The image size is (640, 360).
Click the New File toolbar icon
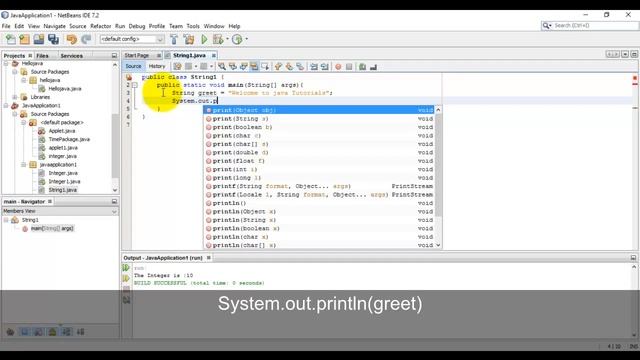[11, 39]
